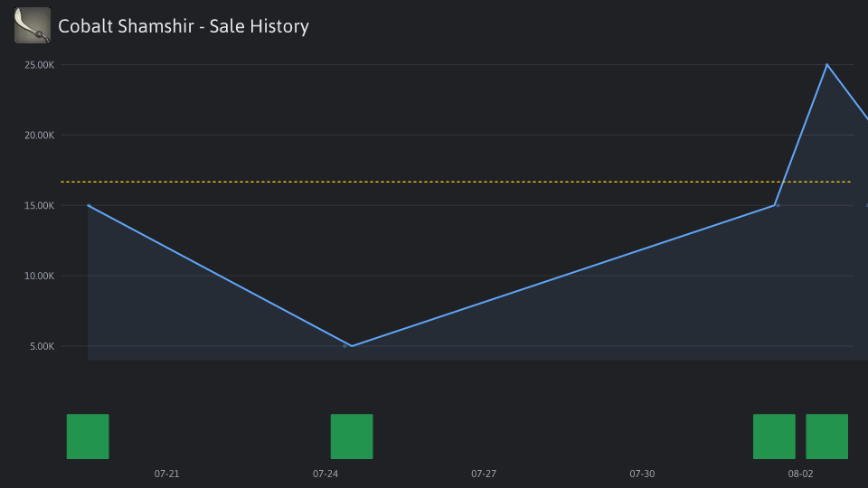The height and width of the screenshot is (488, 868).
Task: Click the green volume bar right of 08-02
Action: [x=827, y=436]
